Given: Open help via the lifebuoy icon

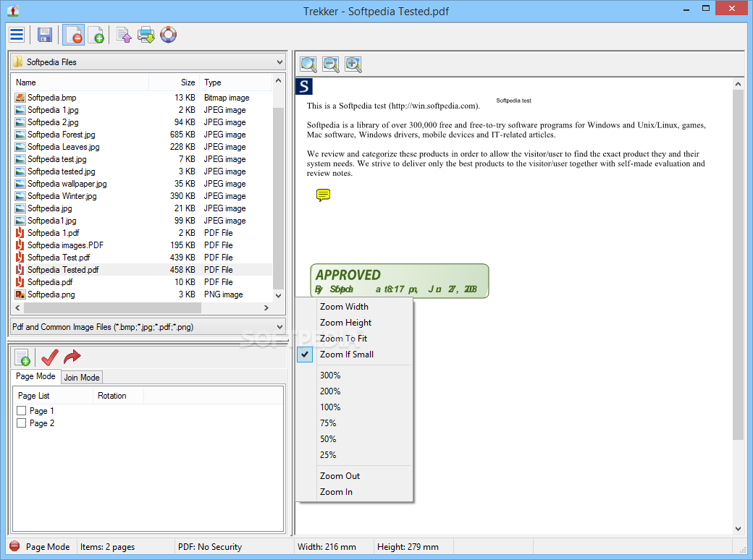Looking at the screenshot, I should tap(169, 35).
